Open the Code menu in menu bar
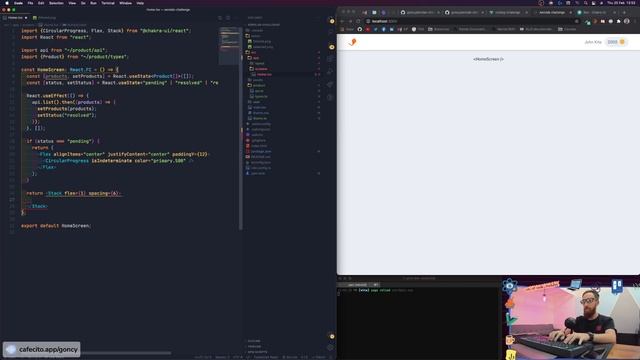 (x=18, y=3)
